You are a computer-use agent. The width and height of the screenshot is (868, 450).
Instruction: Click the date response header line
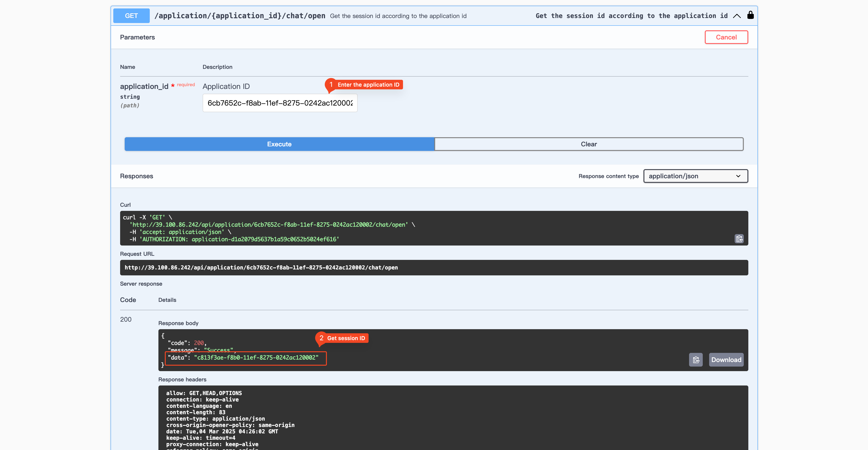pos(222,432)
